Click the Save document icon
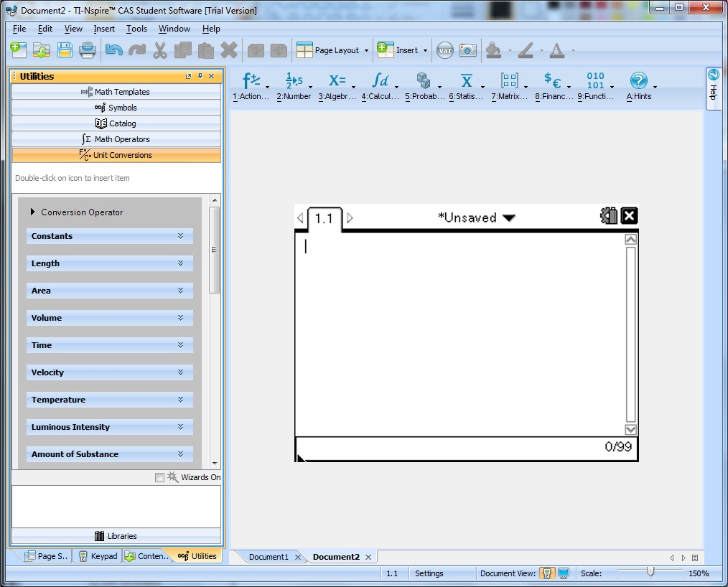 [x=65, y=50]
